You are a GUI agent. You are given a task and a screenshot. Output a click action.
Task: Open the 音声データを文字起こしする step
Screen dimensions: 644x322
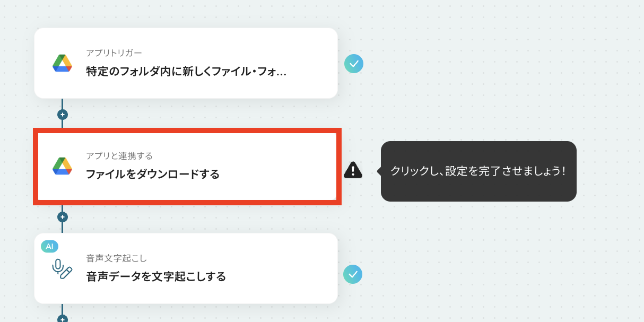tap(186, 268)
